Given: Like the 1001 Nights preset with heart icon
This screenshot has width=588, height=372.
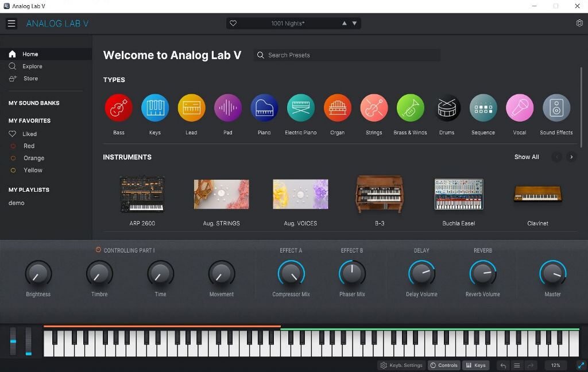Looking at the screenshot, I should click(233, 23).
